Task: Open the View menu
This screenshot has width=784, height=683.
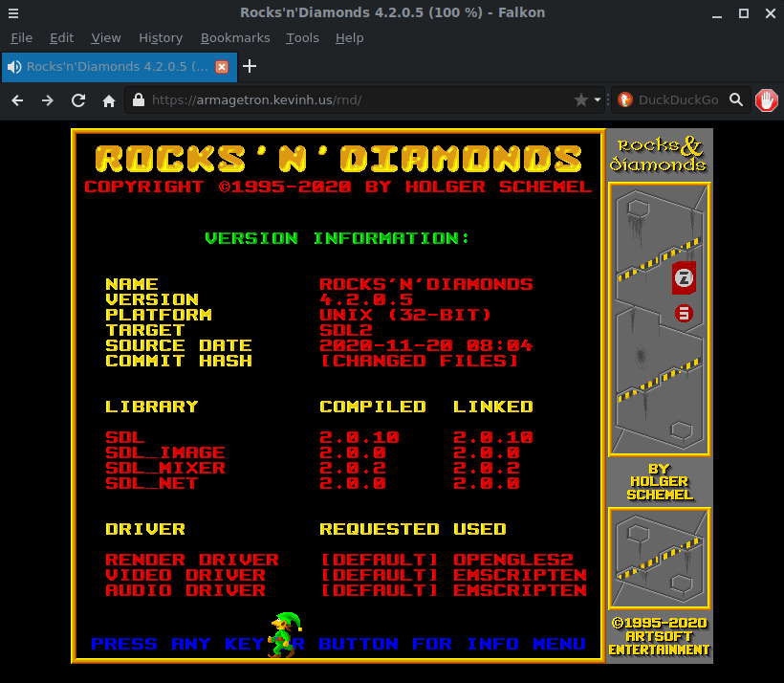Action: pyautogui.click(x=106, y=38)
